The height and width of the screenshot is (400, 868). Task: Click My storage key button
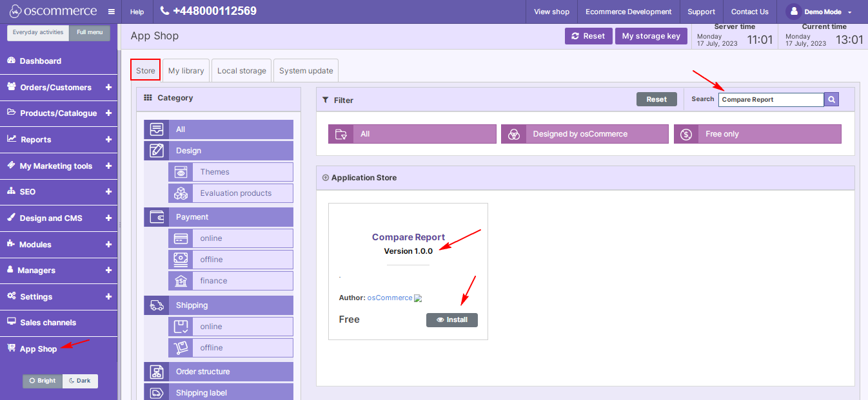pyautogui.click(x=651, y=36)
